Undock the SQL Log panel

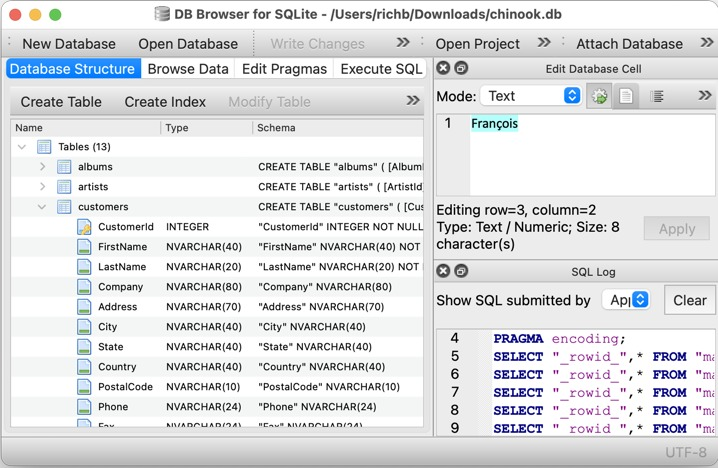461,271
